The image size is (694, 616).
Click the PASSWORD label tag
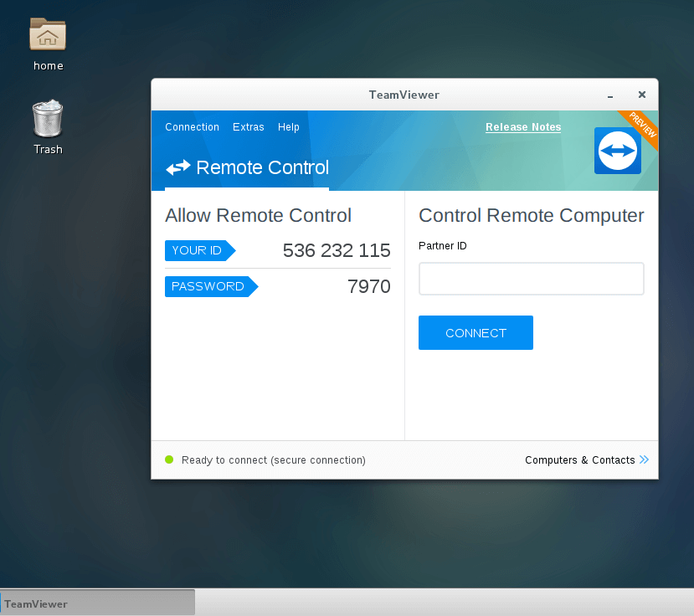(212, 286)
